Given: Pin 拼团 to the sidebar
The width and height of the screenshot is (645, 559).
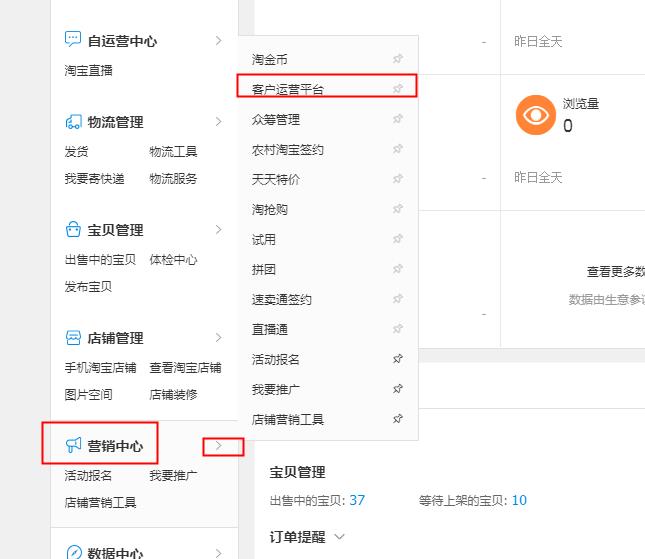Looking at the screenshot, I should (397, 269).
